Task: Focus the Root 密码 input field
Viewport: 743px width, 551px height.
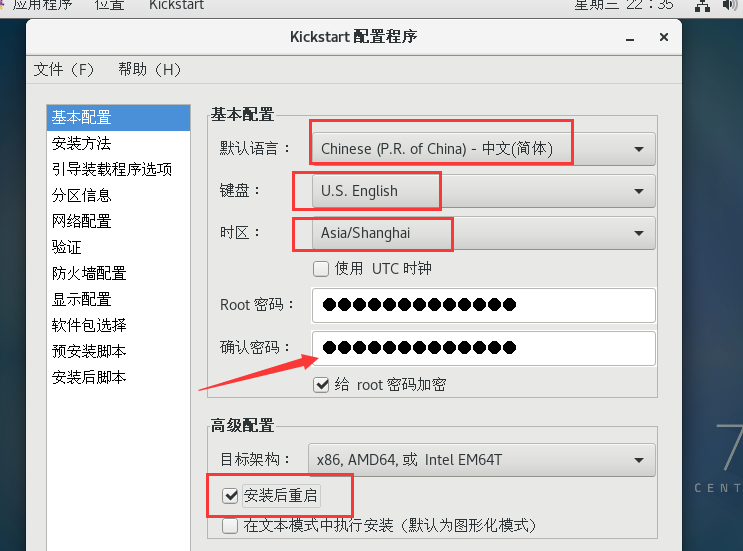Action: point(484,305)
